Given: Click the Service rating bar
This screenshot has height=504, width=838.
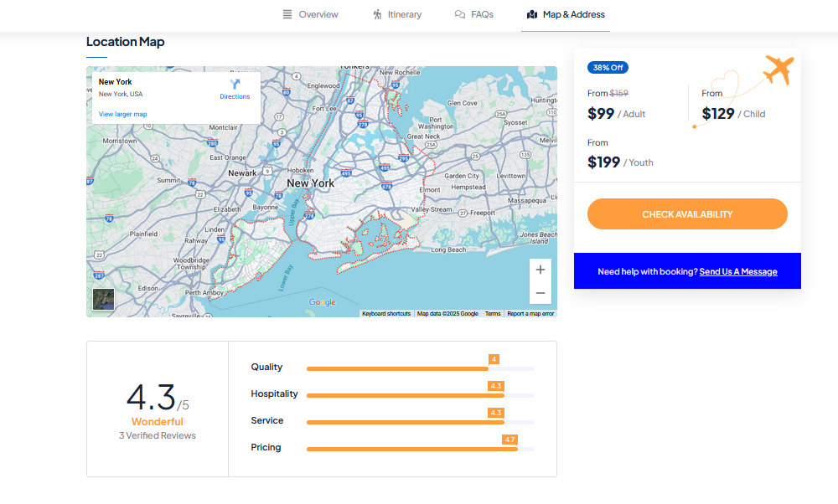Looking at the screenshot, I should tap(420, 422).
